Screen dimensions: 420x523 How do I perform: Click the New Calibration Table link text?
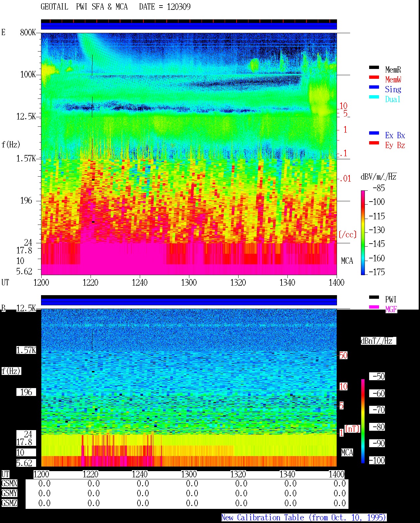point(304,517)
